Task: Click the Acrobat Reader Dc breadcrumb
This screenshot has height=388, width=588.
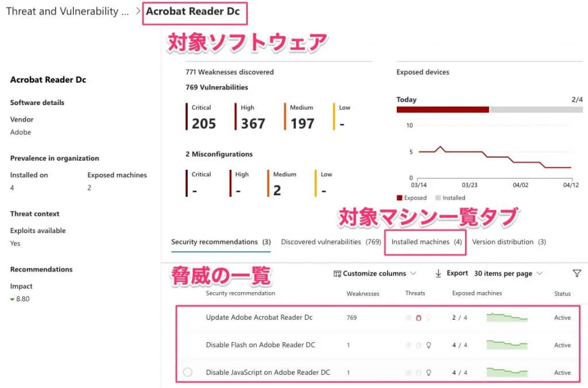Action: [x=193, y=11]
